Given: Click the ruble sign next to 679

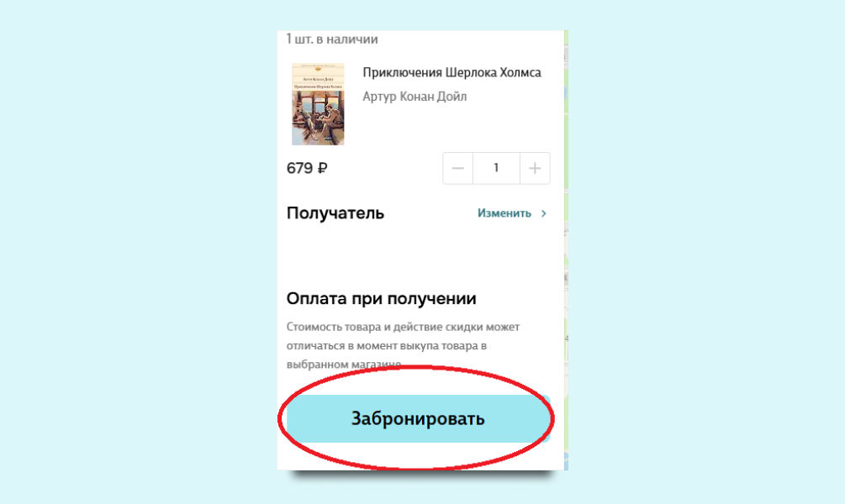Looking at the screenshot, I should coord(322,169).
